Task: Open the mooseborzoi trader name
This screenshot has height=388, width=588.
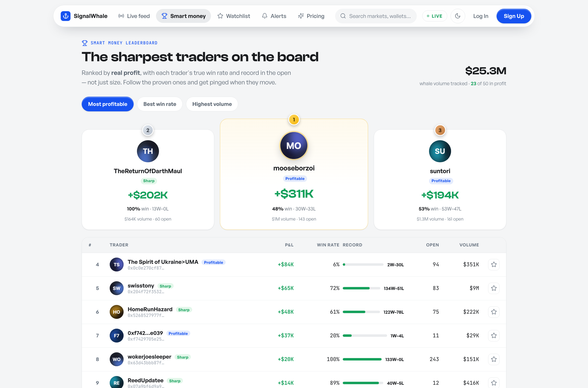Action: (x=294, y=168)
